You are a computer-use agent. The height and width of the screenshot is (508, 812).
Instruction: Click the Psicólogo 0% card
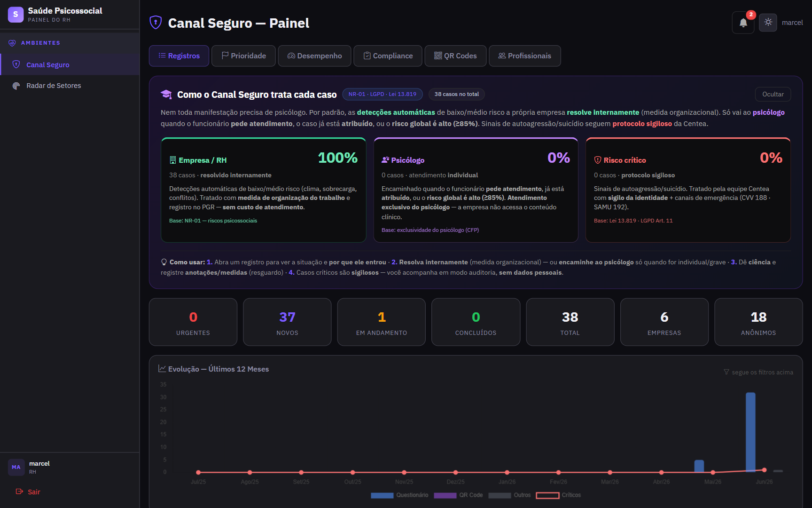(476, 190)
